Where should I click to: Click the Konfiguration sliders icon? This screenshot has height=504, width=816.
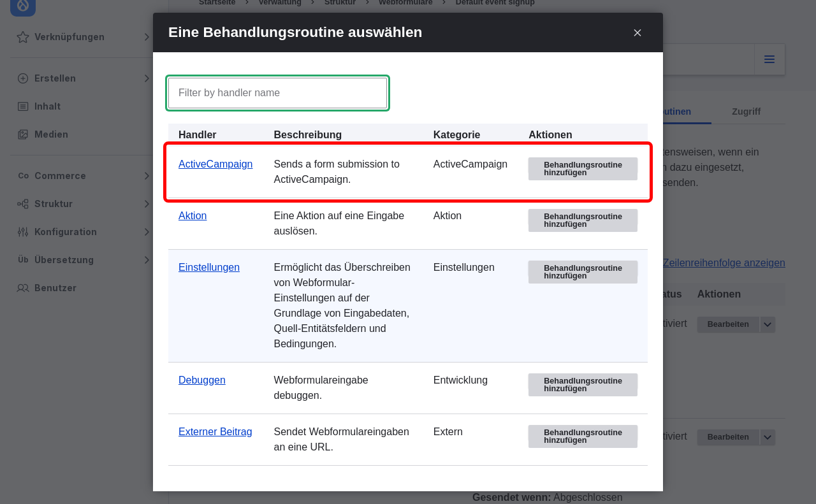point(23,232)
